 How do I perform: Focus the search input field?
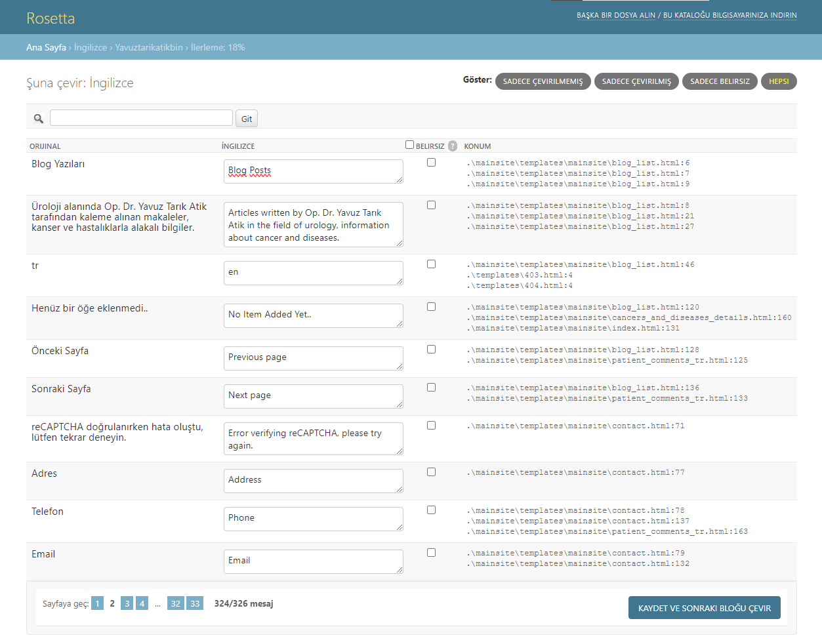tap(141, 118)
